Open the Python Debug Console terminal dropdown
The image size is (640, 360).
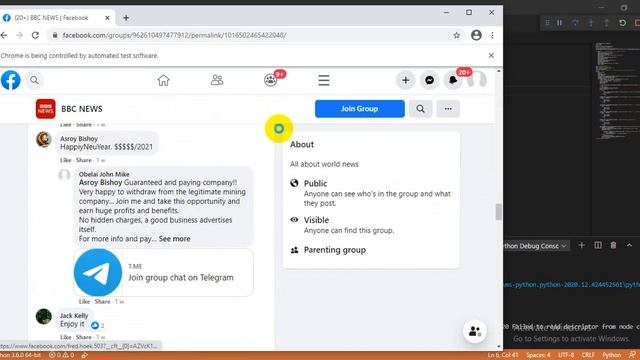[536, 246]
